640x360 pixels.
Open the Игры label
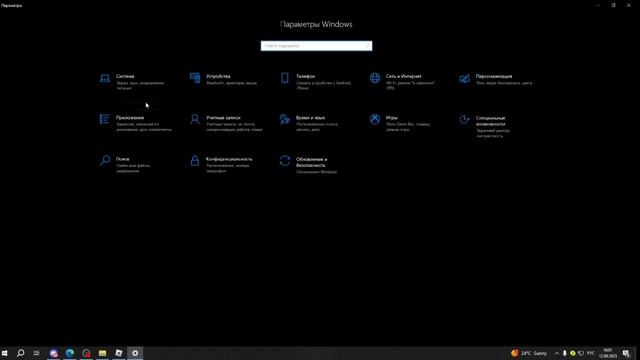[391, 118]
